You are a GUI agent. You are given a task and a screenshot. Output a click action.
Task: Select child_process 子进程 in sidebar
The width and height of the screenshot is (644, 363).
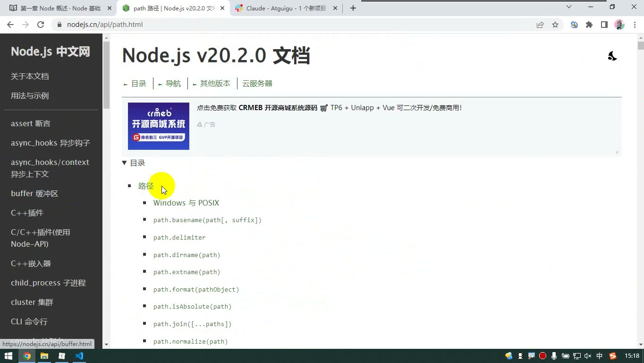click(x=48, y=283)
